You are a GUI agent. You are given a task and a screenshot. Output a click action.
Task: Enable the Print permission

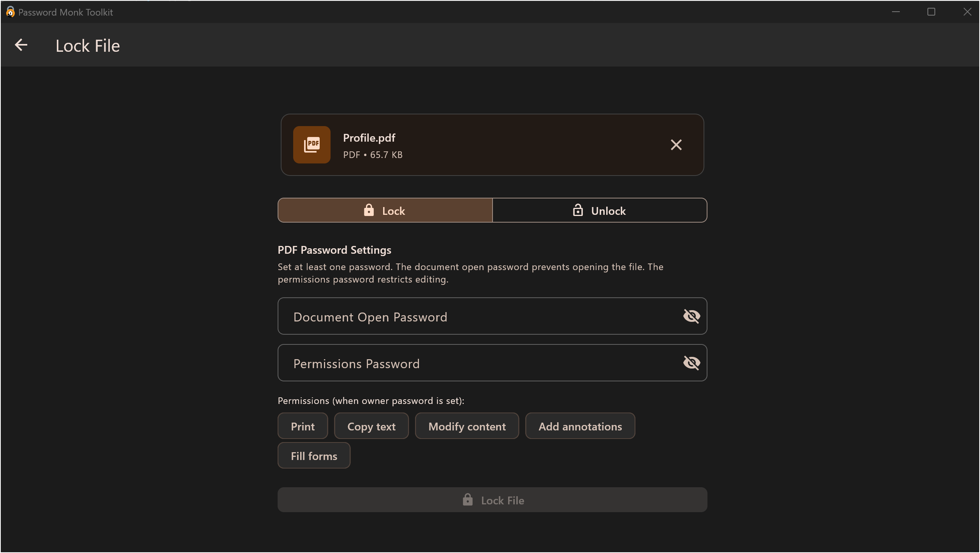click(303, 426)
